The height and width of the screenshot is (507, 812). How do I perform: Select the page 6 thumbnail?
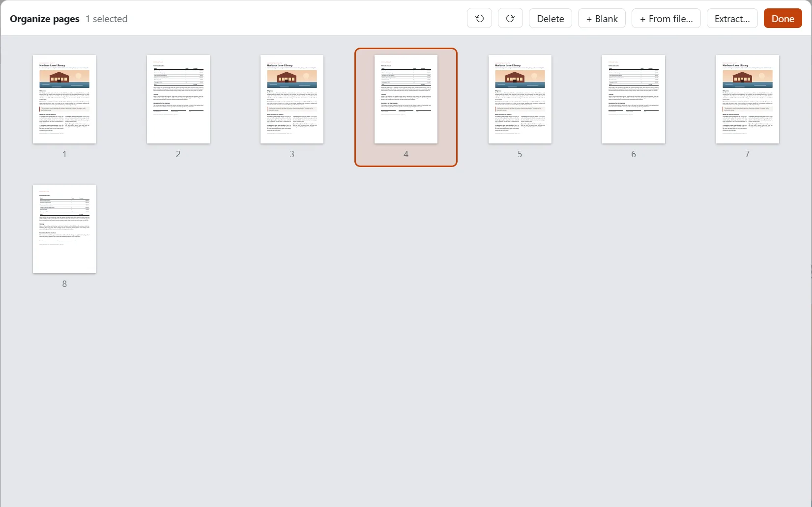634,99
